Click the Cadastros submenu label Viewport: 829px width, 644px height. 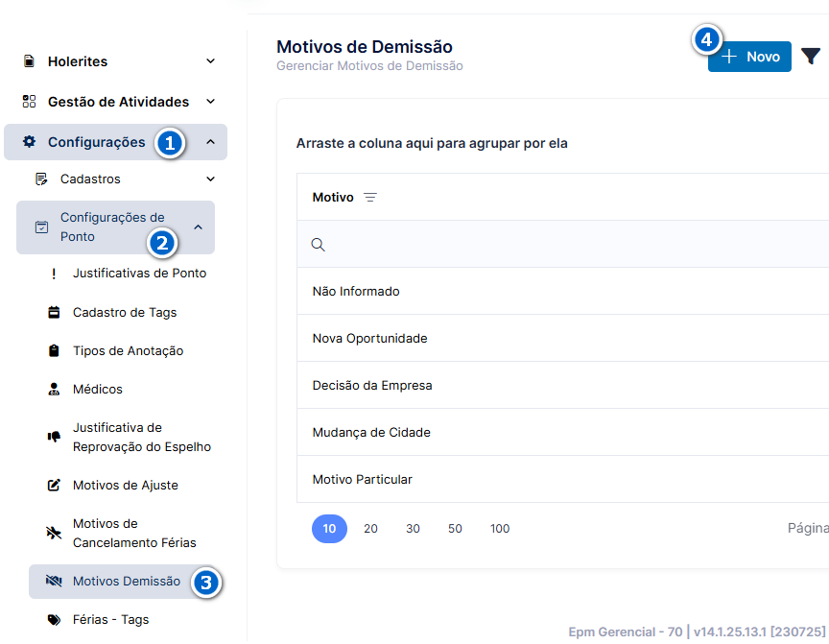[x=90, y=179]
